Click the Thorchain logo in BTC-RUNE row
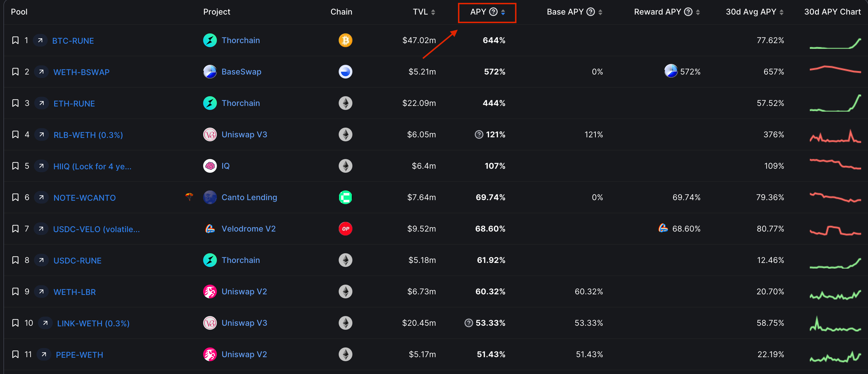 210,41
